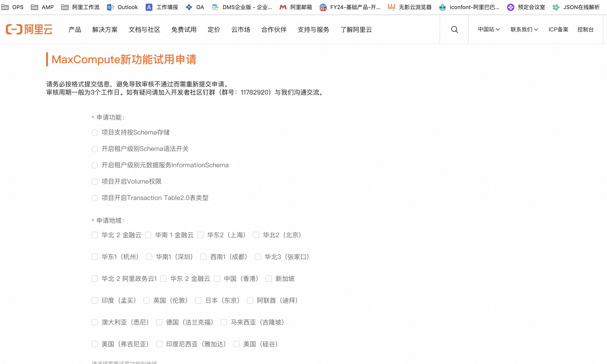Click the Outlook bookmark icon
Image resolution: width=607 pixels, height=364 pixels.
tap(111, 7)
